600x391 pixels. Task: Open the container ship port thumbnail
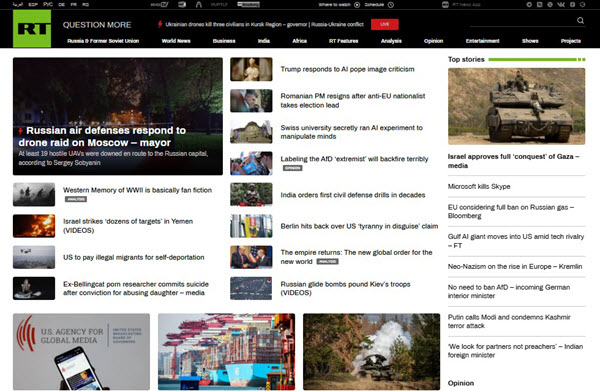click(x=227, y=352)
